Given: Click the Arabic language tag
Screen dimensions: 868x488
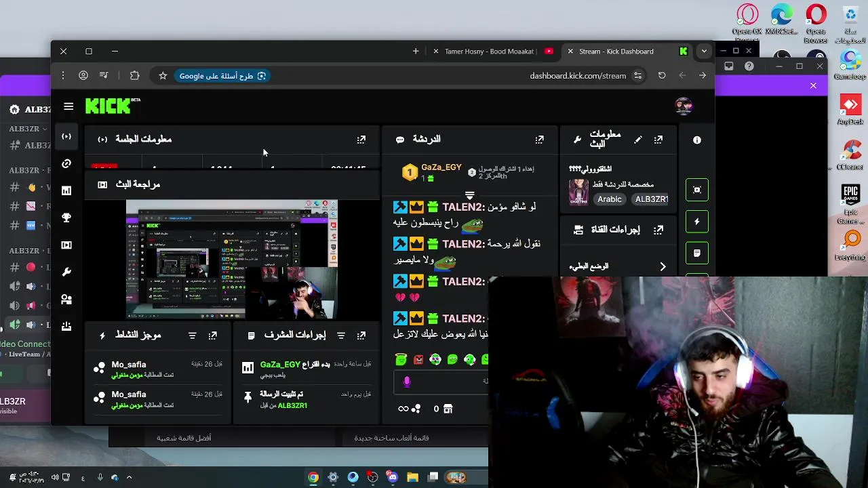Looking at the screenshot, I should tap(610, 199).
